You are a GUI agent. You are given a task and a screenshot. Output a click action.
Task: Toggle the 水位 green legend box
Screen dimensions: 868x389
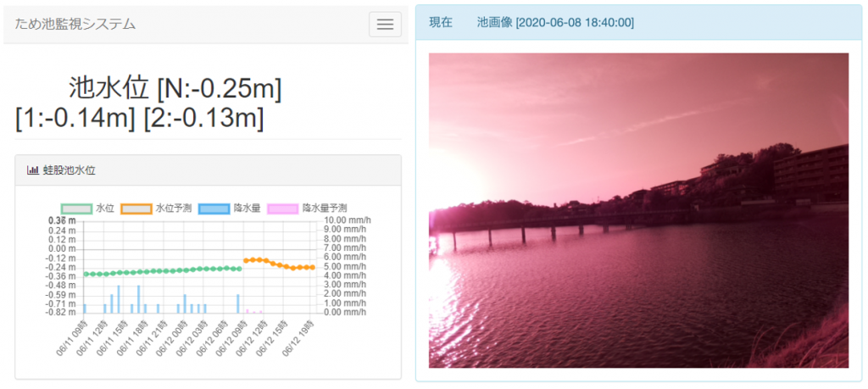76,208
